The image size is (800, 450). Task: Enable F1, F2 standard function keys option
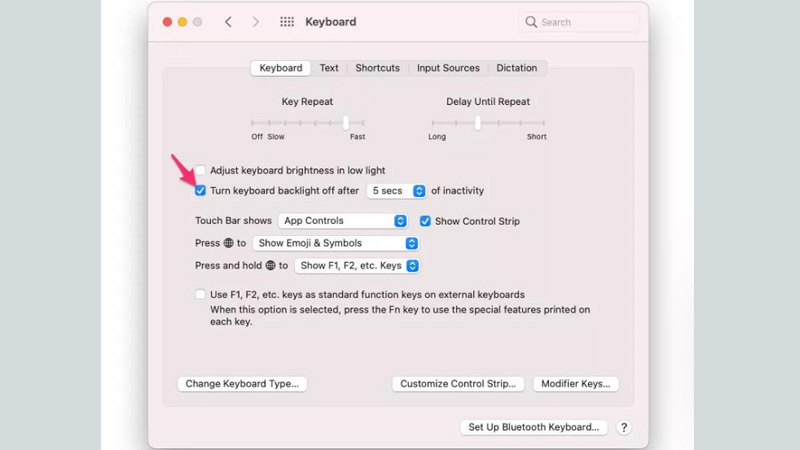point(201,295)
